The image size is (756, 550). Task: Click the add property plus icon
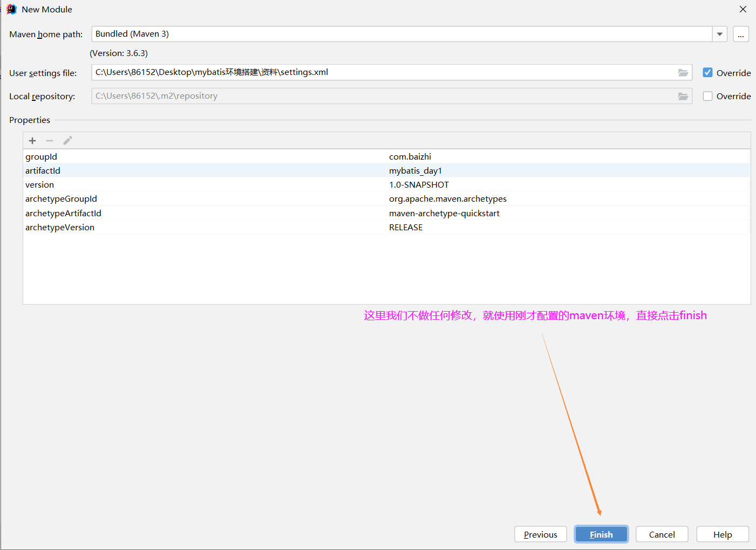click(32, 141)
